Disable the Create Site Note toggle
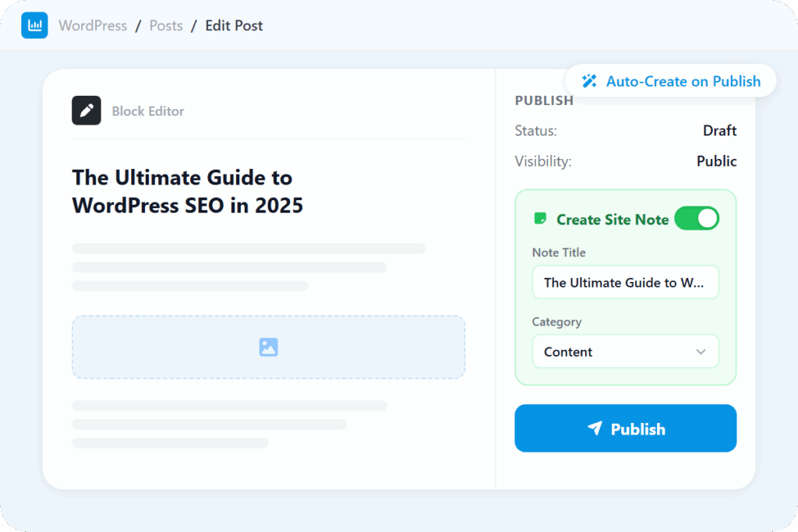The height and width of the screenshot is (532, 798). [696, 219]
